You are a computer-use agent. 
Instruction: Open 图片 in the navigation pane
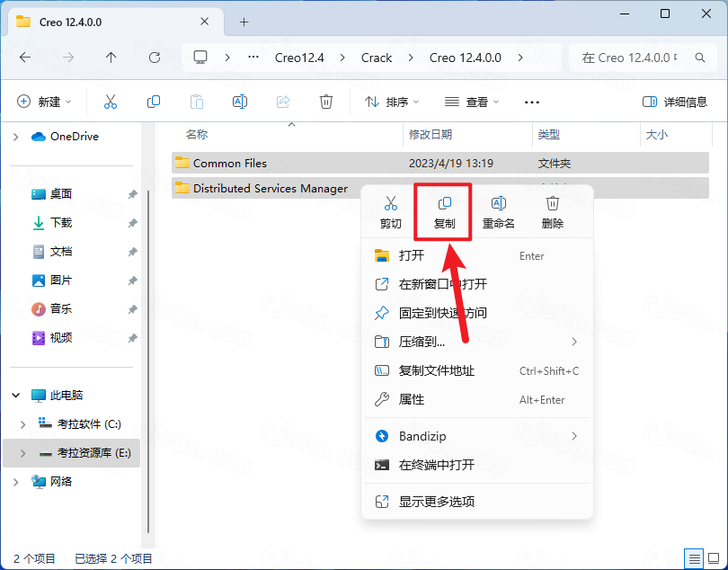click(60, 281)
